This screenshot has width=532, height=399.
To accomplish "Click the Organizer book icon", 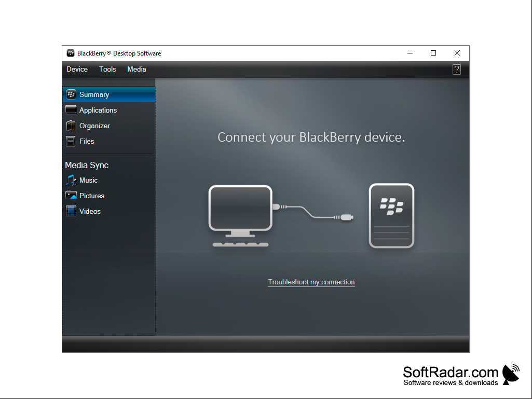I will pyautogui.click(x=71, y=126).
